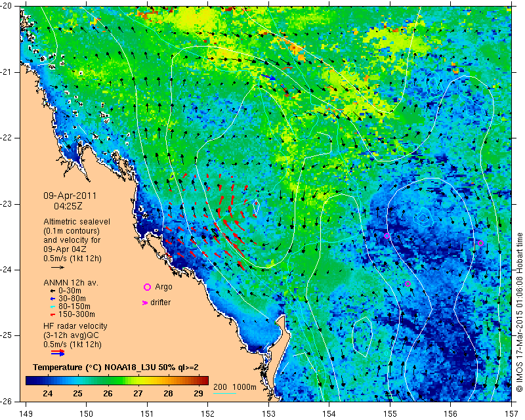Click the Argo float marker near 155.3°E, 24.2°S
Viewport: 525px width, 420px height.
point(408,283)
